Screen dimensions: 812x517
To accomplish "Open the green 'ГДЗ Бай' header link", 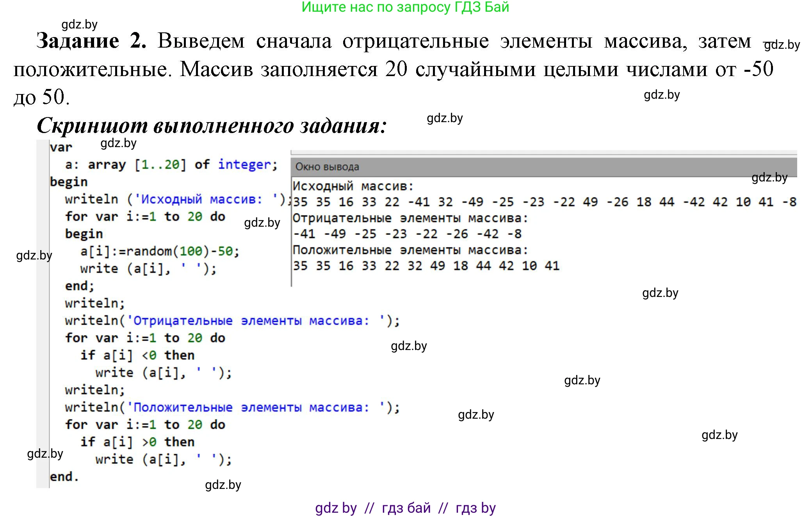I will pos(406,7).
